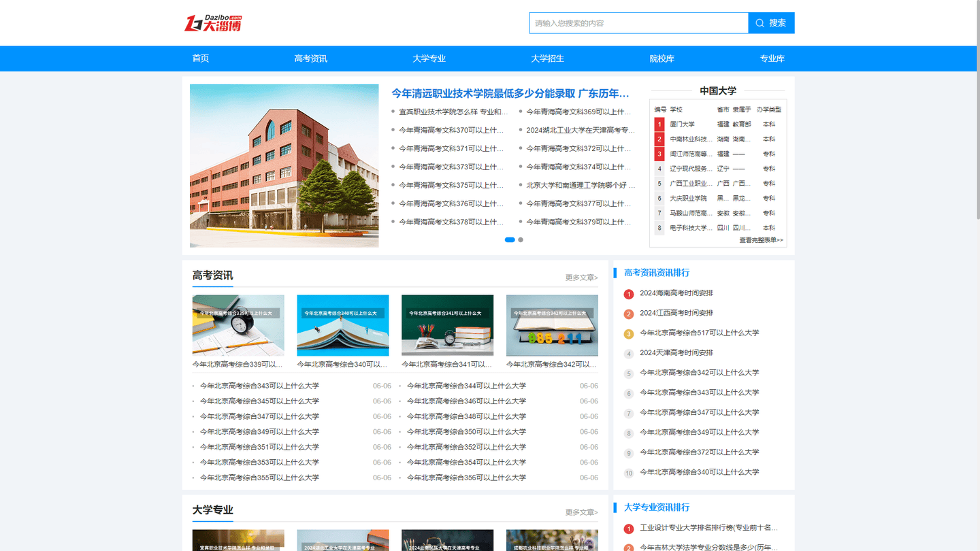Open the 院校库 nav item
Image resolution: width=980 pixels, height=551 pixels.
tap(662, 59)
